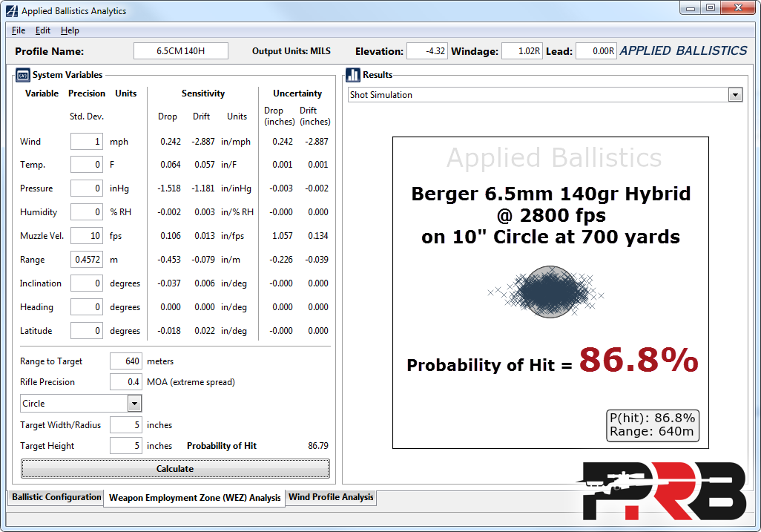Maximize the Applied Ballistics Analytics window
The image size is (761, 532).
[x=711, y=8]
